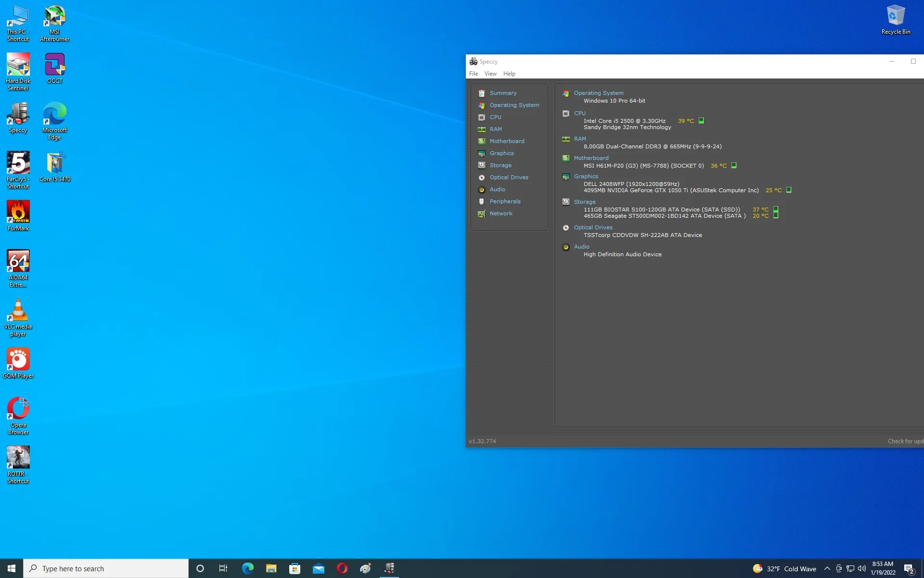Click the taskbar clock showing 8:53 AM
Image resolution: width=924 pixels, height=578 pixels.
883,568
